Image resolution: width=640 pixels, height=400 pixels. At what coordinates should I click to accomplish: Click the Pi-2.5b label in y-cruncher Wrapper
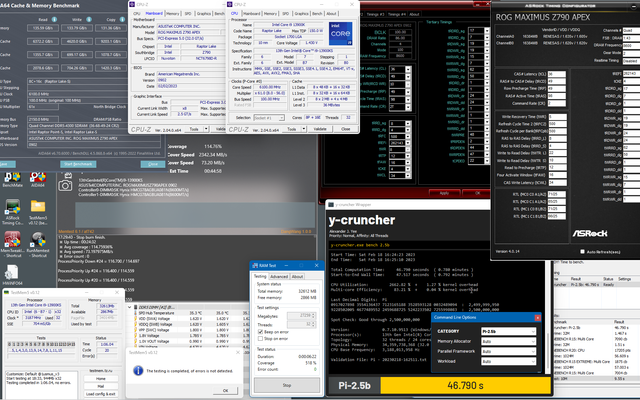point(354,385)
